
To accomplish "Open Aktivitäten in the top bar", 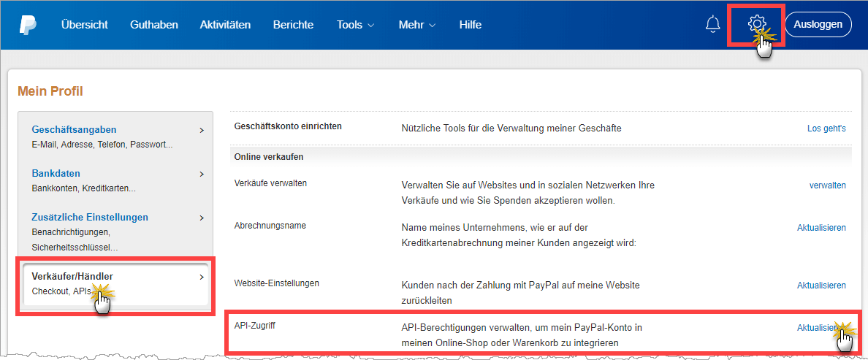I will pos(225,25).
